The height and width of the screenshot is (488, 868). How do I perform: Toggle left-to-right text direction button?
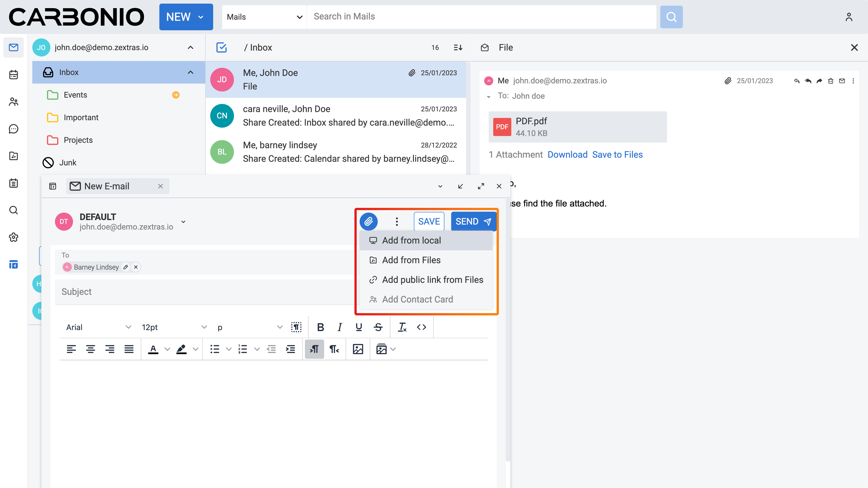[314, 349]
